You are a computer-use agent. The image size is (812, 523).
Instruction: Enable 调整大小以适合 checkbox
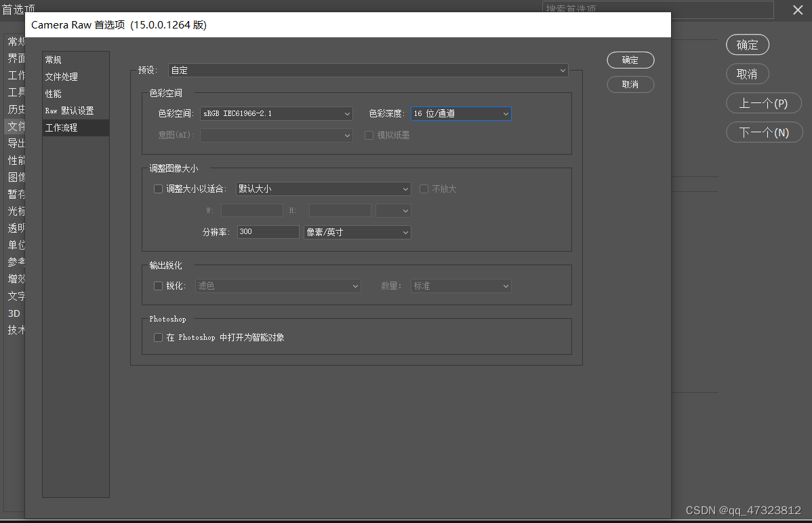[x=159, y=189]
